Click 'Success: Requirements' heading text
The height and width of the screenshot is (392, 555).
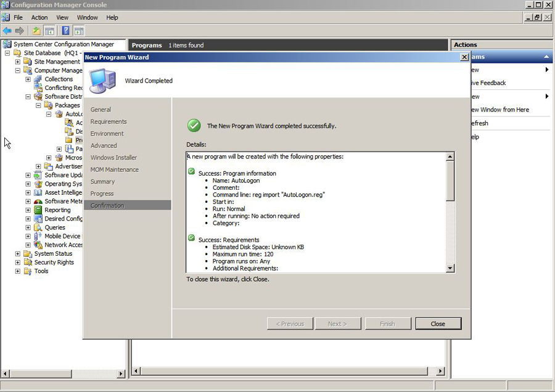(x=229, y=240)
